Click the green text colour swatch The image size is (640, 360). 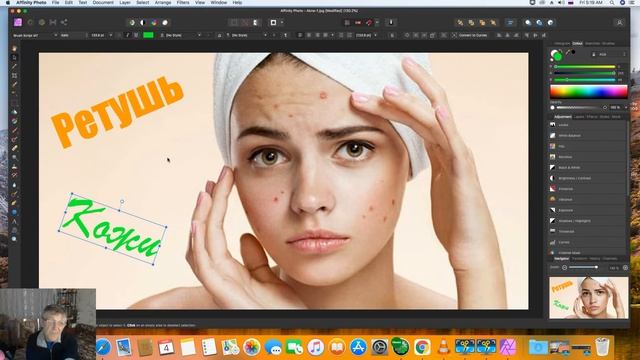coord(149,36)
